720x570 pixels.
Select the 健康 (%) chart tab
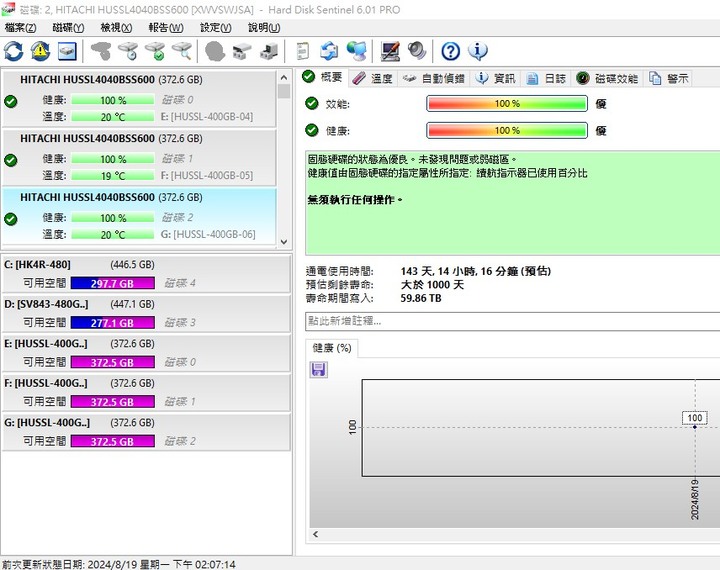tap(332, 348)
